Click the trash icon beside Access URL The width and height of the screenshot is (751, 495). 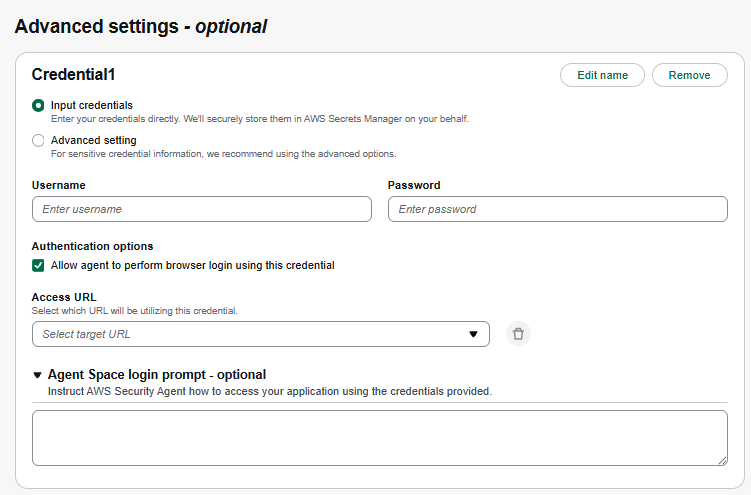[x=518, y=334]
